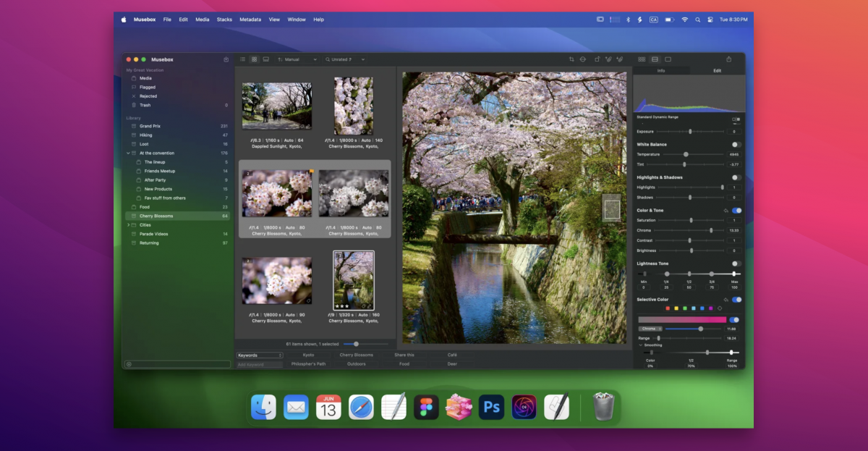This screenshot has width=868, height=451.
Task: Switch browser to list view
Action: (242, 59)
